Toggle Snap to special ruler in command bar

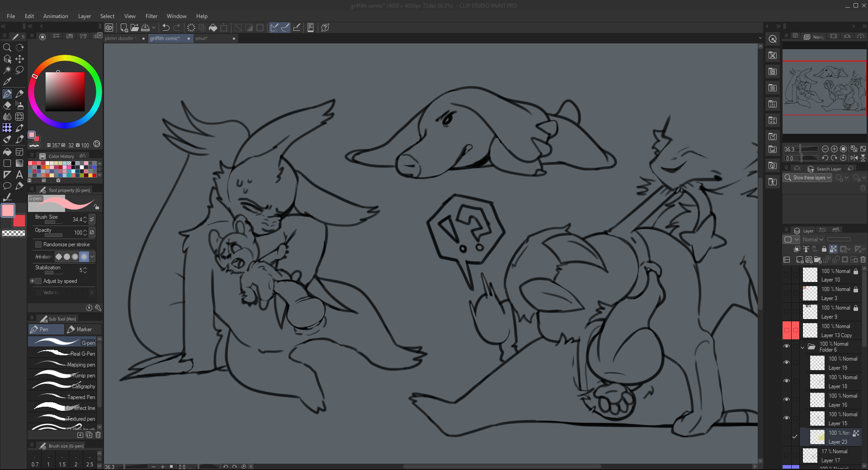[x=285, y=28]
